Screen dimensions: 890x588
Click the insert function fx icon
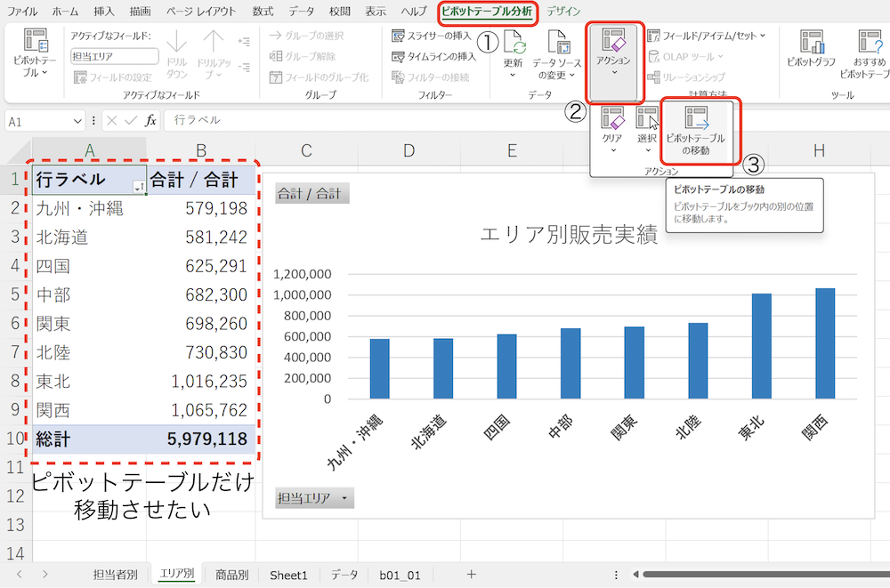(150, 120)
